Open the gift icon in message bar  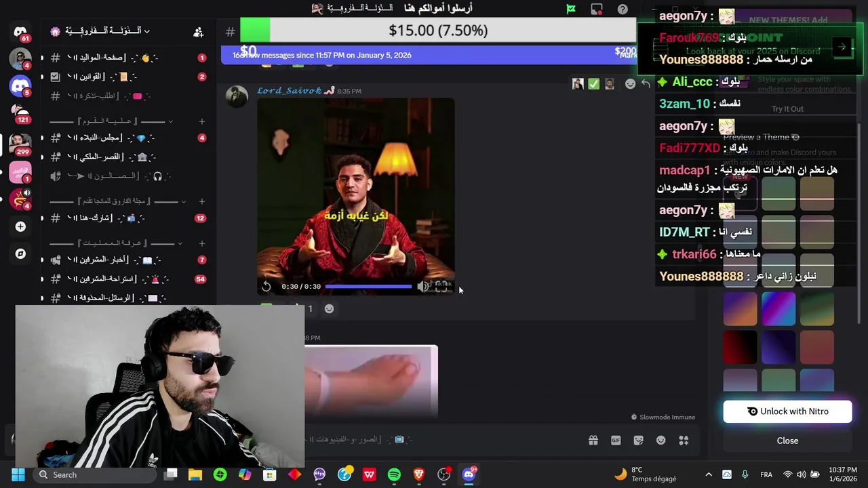[593, 441]
